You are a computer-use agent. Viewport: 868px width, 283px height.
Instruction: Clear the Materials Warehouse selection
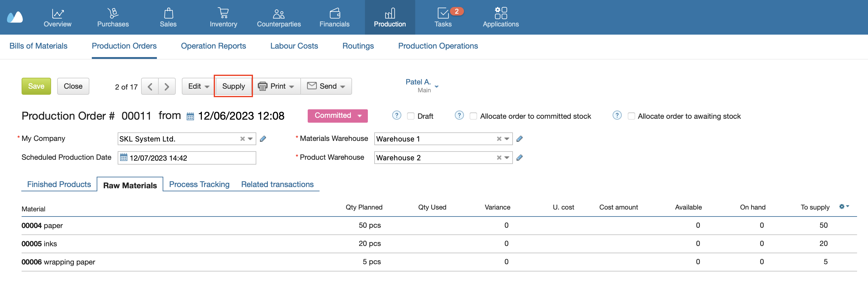(x=499, y=139)
